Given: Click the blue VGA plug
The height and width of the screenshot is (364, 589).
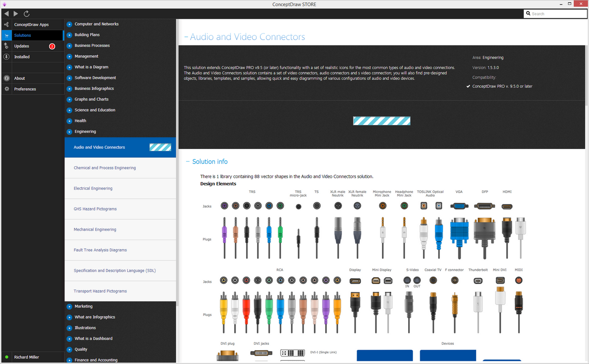Looking at the screenshot, I should pos(459,237).
